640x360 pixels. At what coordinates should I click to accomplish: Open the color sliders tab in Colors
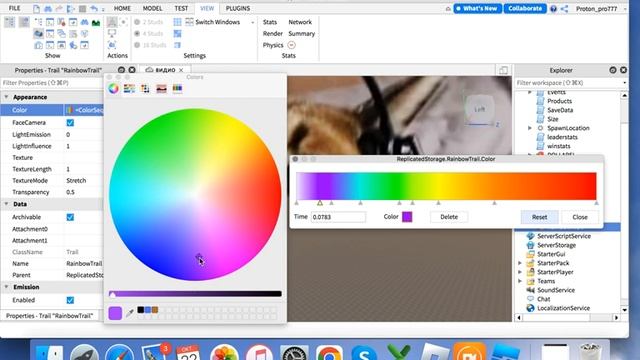[x=129, y=88]
